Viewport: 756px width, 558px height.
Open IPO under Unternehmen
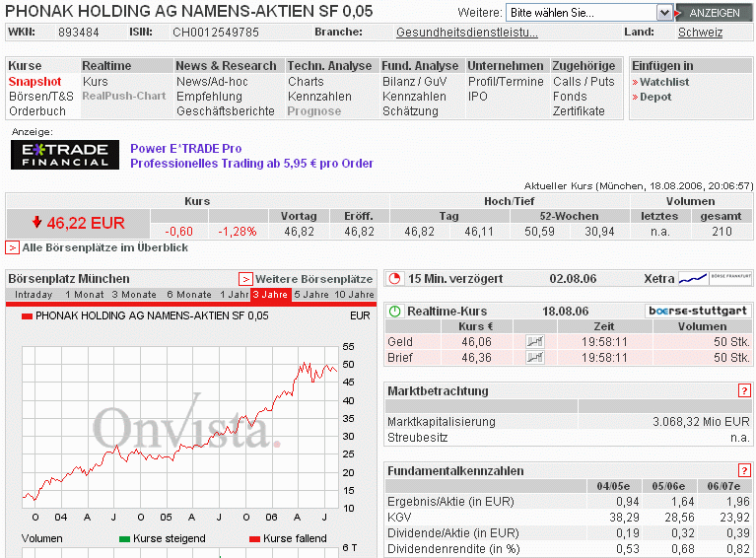[x=478, y=97]
